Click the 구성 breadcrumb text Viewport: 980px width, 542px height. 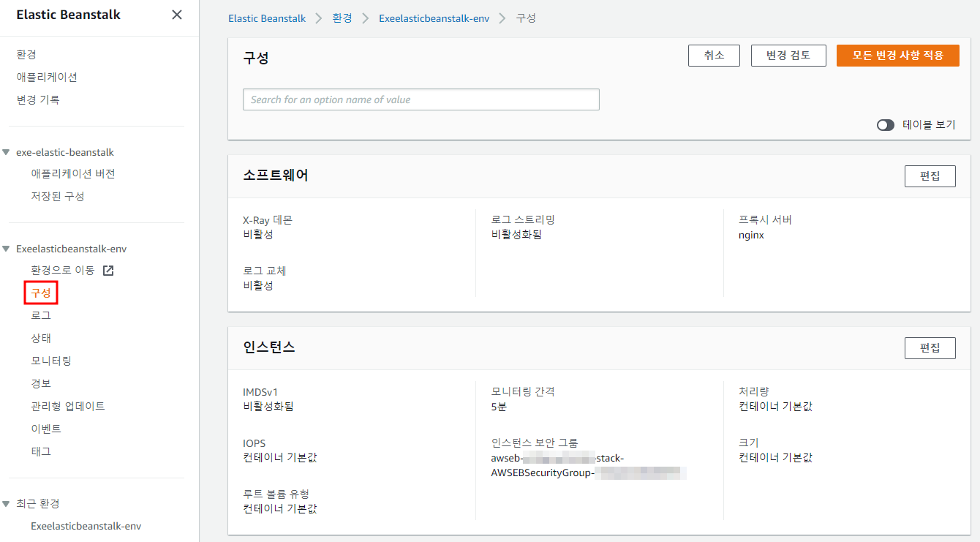[x=527, y=18]
